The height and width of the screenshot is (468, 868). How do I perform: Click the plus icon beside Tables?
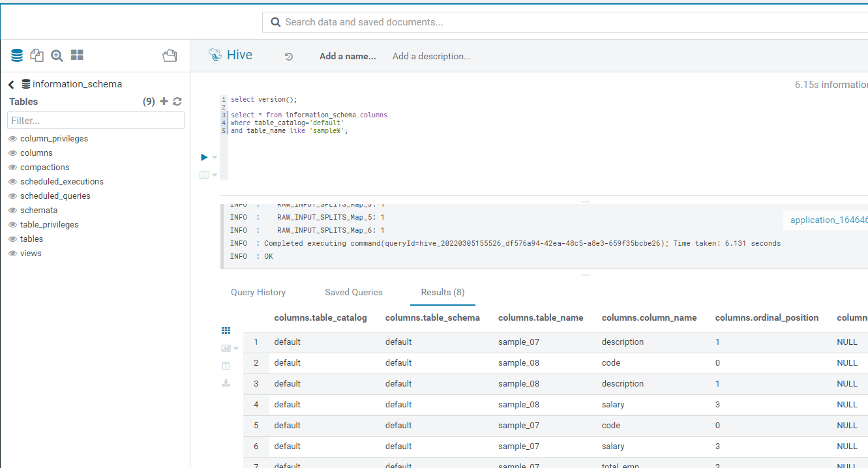pos(164,102)
